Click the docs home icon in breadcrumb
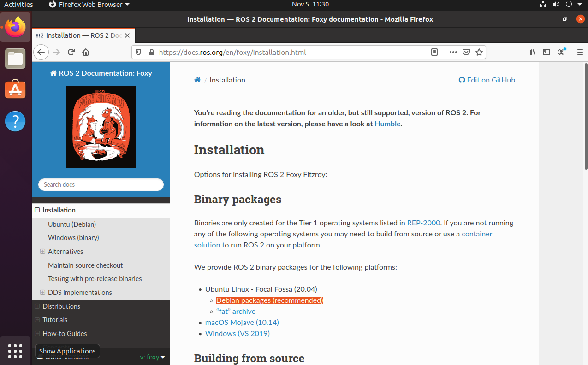Viewport: 588px width, 365px height. 197,80
